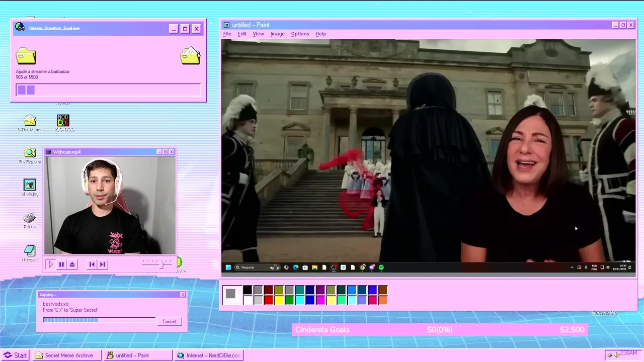The width and height of the screenshot is (644, 362).
Task: Select the photo.jpg desktop icon
Action: (x=30, y=188)
